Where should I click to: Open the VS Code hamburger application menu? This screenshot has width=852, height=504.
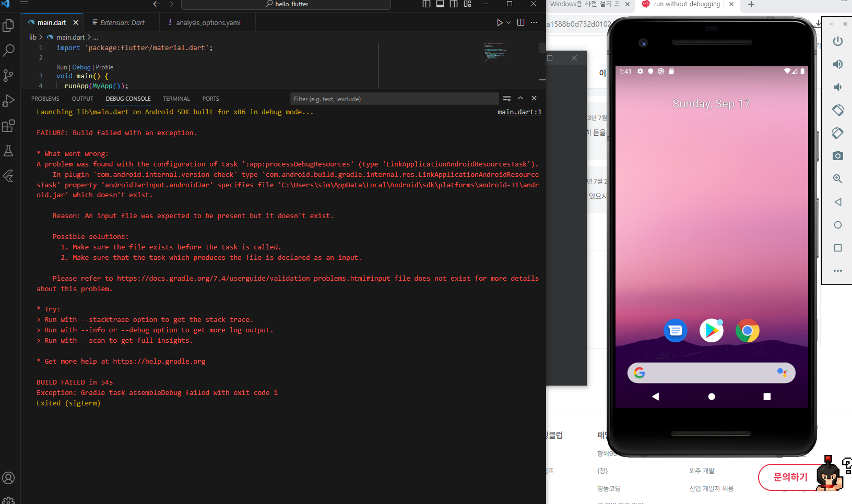click(x=24, y=4)
